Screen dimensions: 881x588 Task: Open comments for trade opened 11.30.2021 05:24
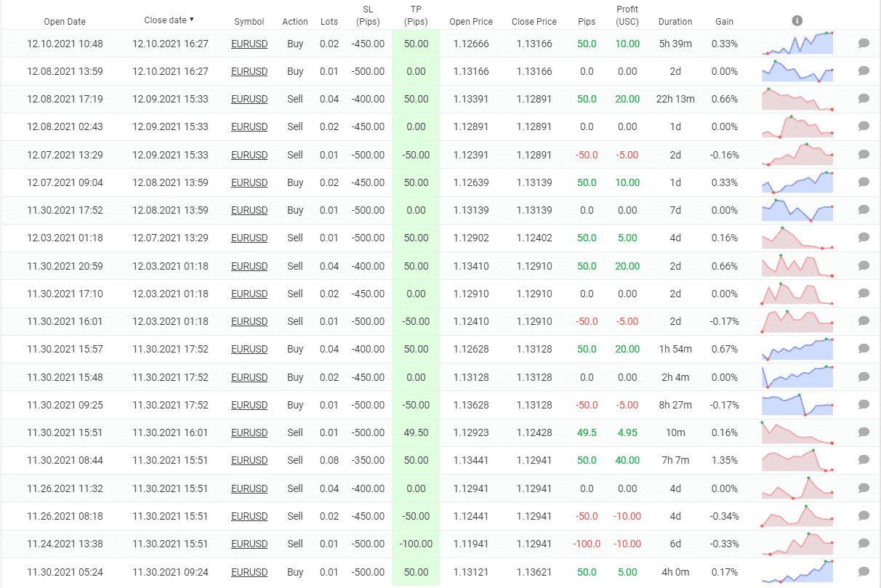(x=864, y=572)
